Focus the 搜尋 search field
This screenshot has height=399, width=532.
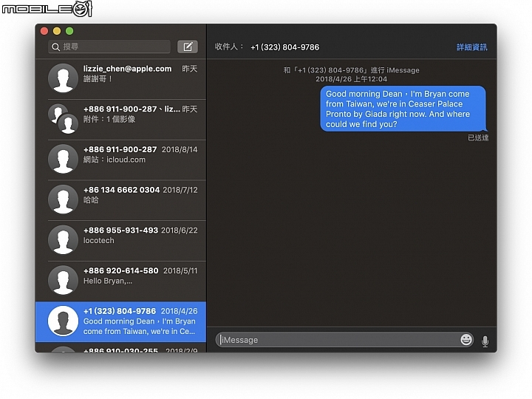click(x=109, y=47)
